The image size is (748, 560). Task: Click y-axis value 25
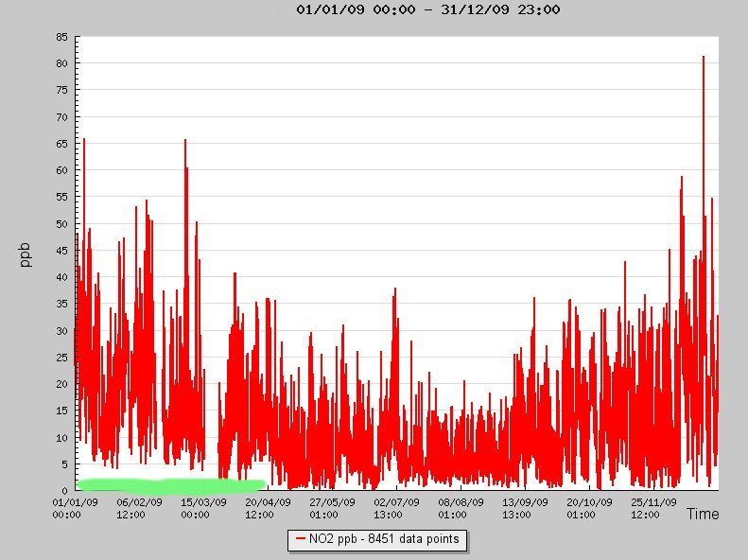click(x=62, y=358)
